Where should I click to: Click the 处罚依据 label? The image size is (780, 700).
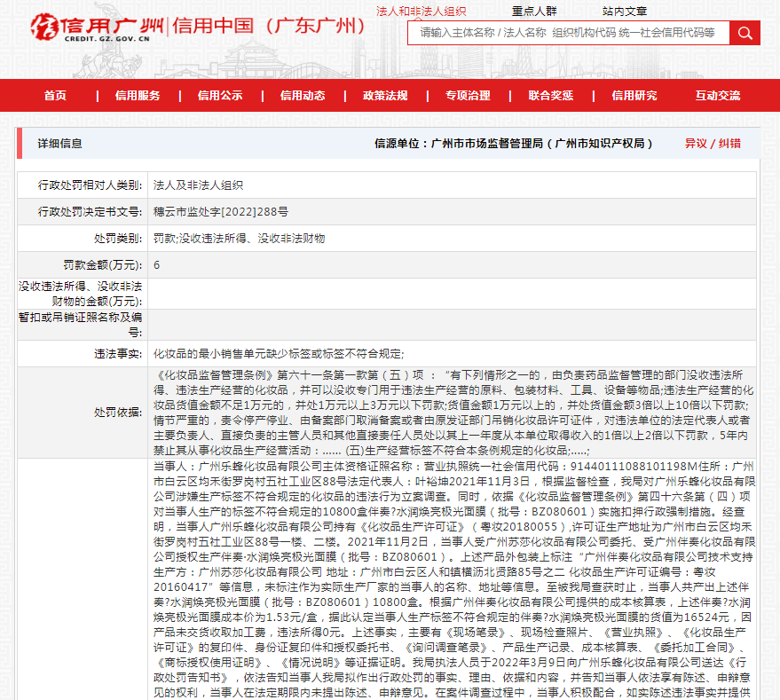point(118,413)
